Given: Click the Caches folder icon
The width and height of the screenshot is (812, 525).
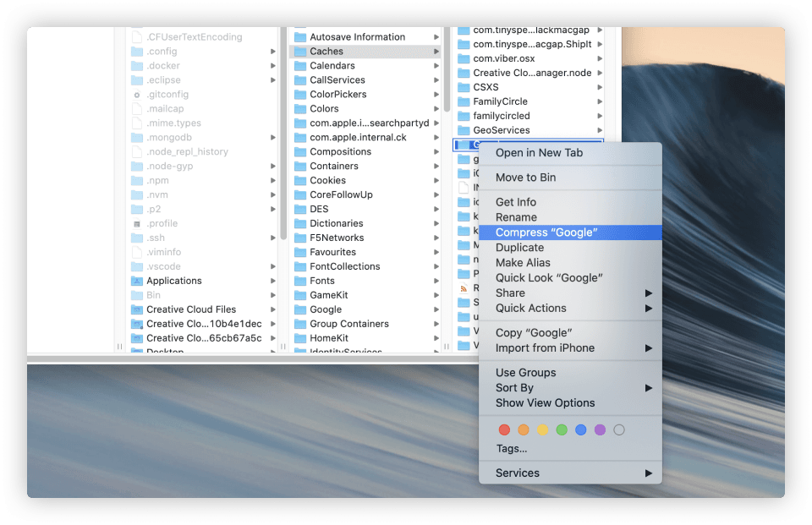Looking at the screenshot, I should [x=299, y=52].
